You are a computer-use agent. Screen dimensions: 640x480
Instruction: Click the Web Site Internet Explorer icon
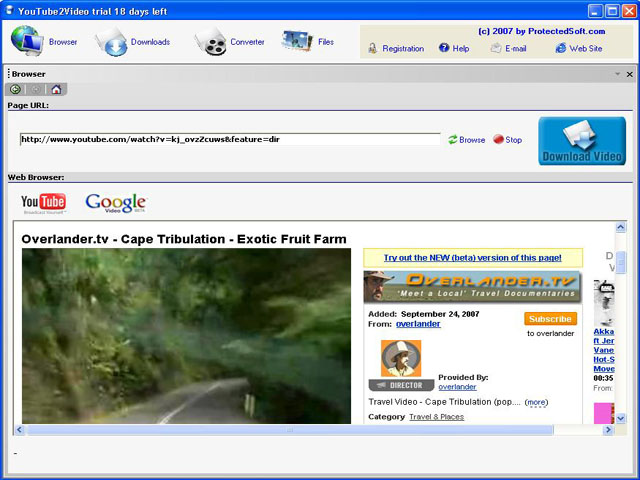tap(561, 48)
